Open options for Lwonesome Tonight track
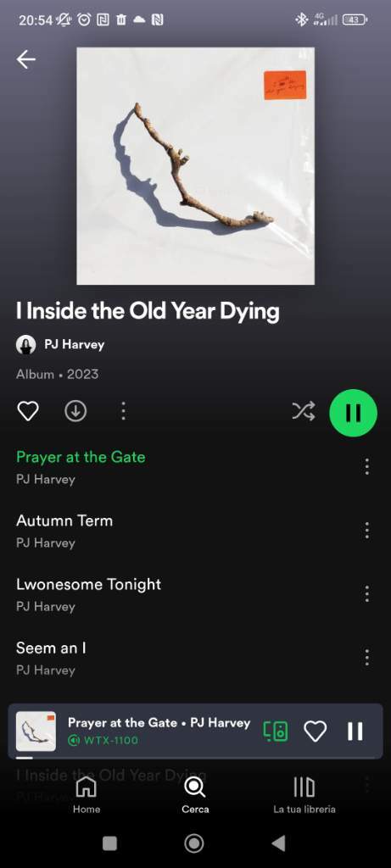Image resolution: width=391 pixels, height=868 pixels. point(366,594)
